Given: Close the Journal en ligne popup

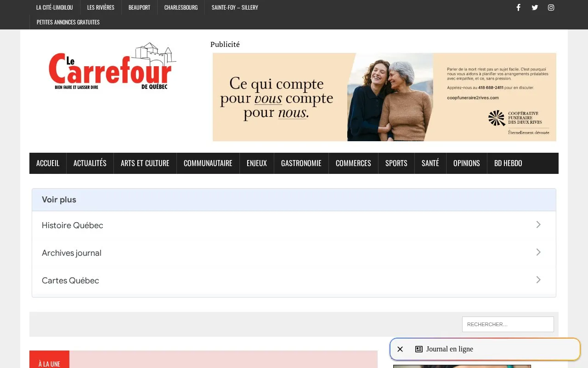Looking at the screenshot, I should [400, 349].
